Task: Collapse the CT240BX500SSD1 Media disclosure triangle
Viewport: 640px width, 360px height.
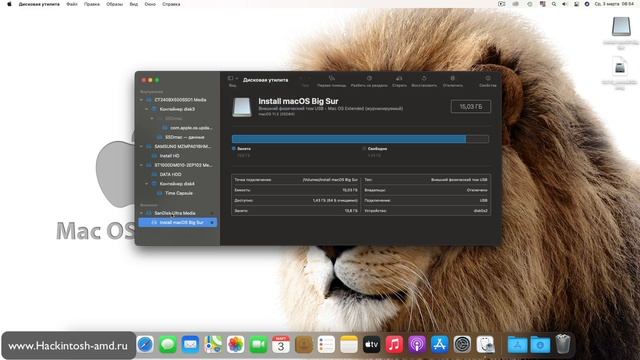Action: pos(142,100)
